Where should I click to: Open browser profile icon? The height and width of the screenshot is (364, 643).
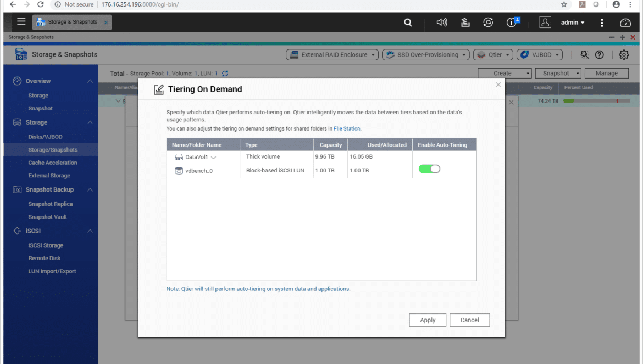(616, 4)
